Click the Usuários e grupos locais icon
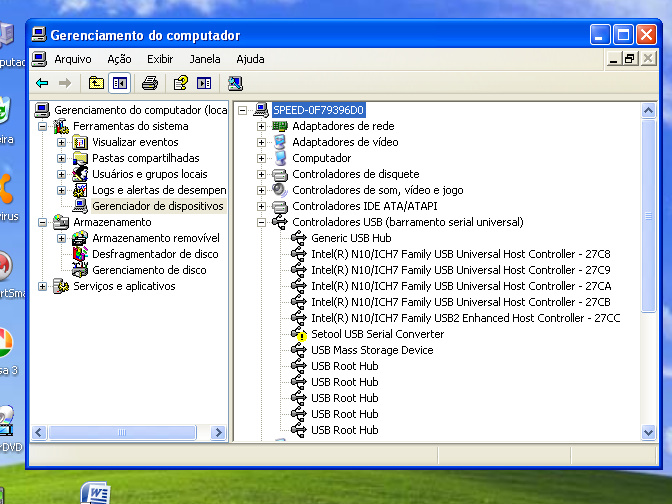Screen dimensions: 672x504 point(80,174)
